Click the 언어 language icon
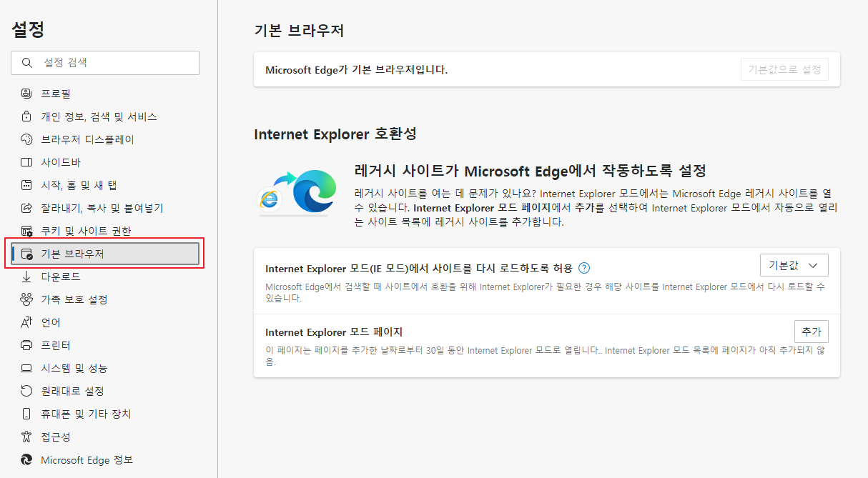 [27, 322]
